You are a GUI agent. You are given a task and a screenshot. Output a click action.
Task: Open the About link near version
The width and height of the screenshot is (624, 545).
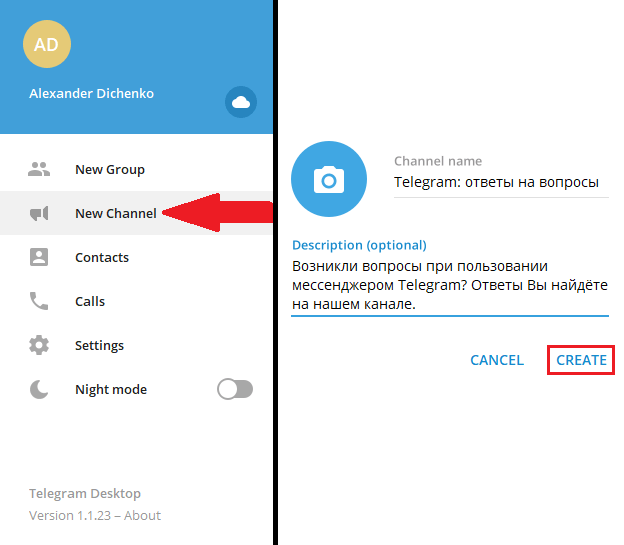(142, 516)
